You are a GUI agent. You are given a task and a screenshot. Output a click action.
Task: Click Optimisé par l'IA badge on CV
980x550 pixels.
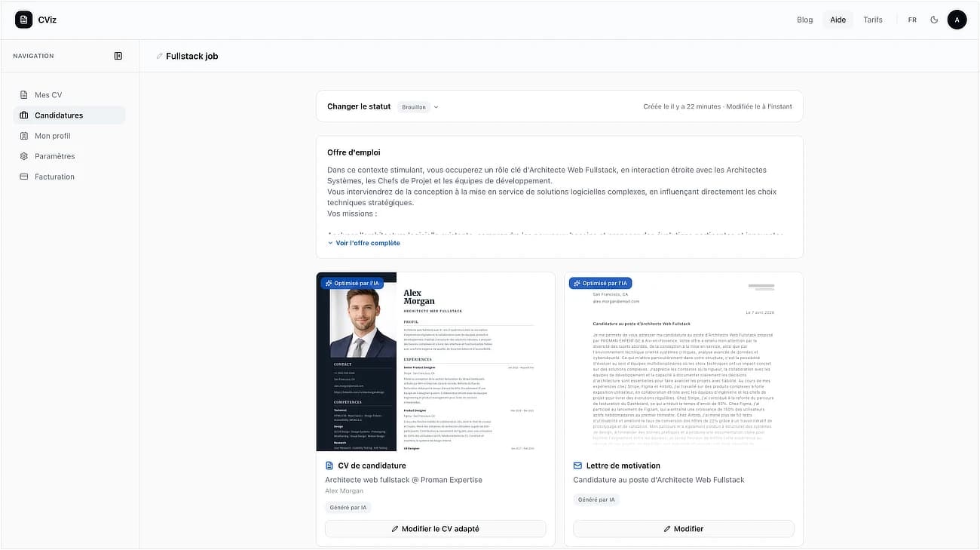[352, 283]
